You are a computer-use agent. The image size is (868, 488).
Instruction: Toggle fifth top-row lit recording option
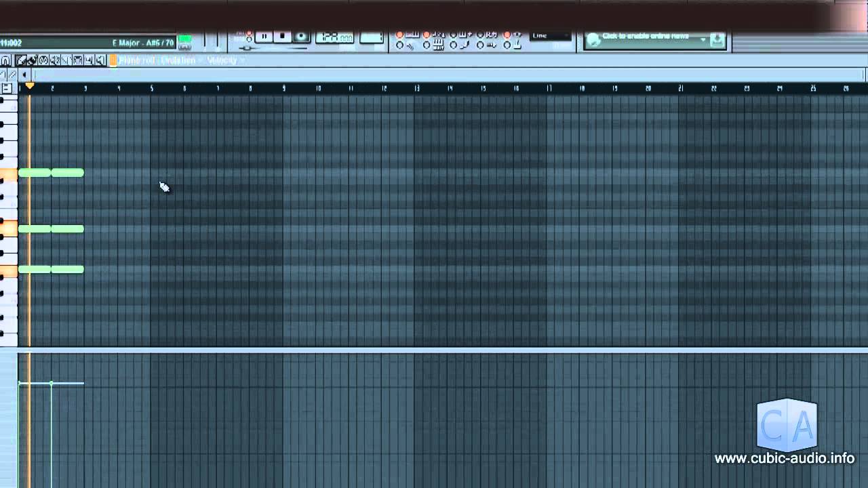coord(507,35)
